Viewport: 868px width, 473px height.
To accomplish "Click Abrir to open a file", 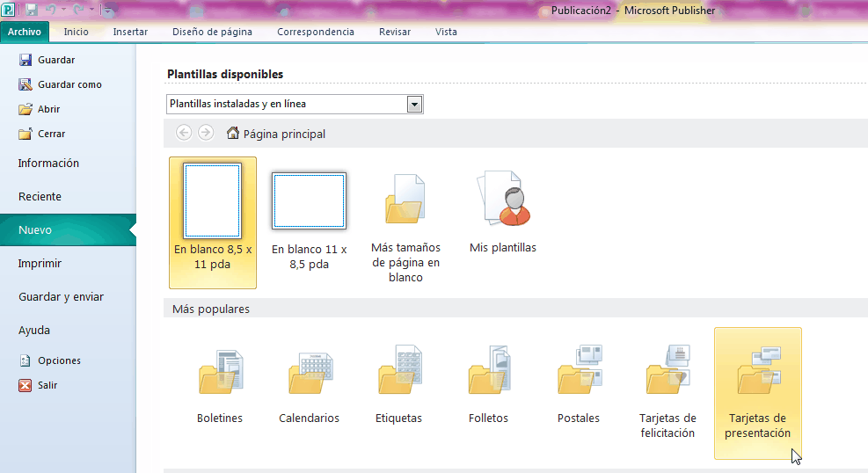I will (x=39, y=109).
